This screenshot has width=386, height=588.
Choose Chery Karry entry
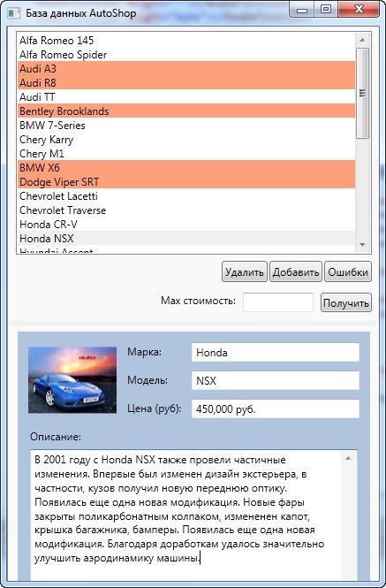[186, 139]
